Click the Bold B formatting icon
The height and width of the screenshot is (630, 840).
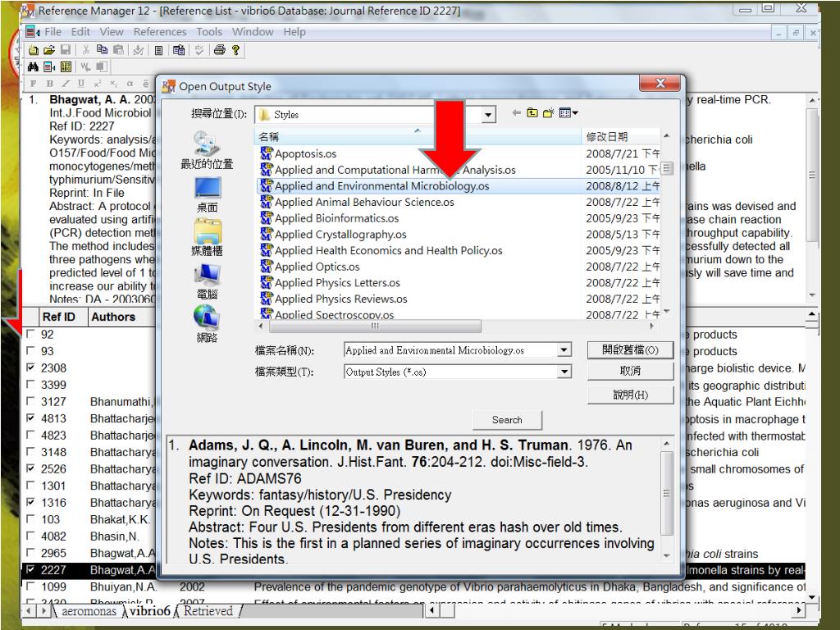click(49, 84)
